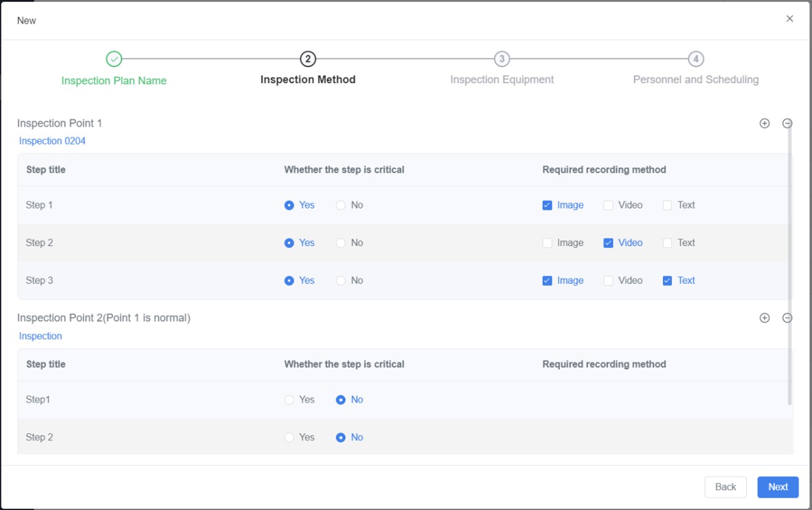Screen dimensions: 812x510
Task: Click the add icon beside Inspection Point 1
Action: 765,123
